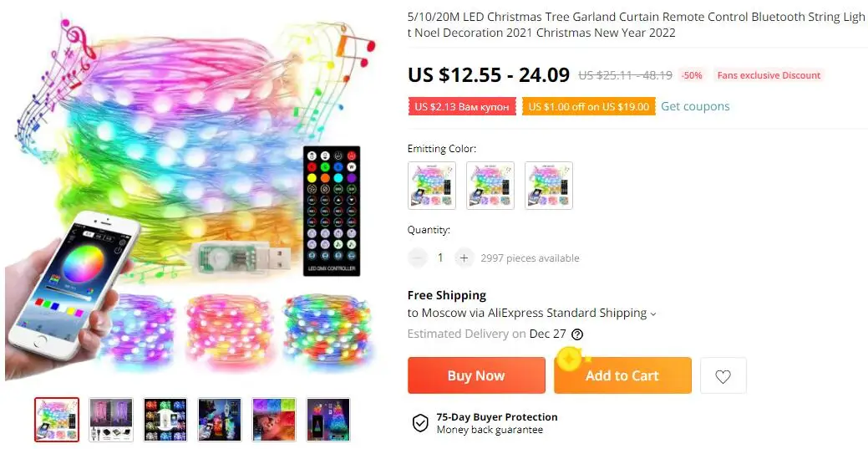Viewport: 868px width, 449px height.
Task: Click the Add to Cart button
Action: coord(622,375)
